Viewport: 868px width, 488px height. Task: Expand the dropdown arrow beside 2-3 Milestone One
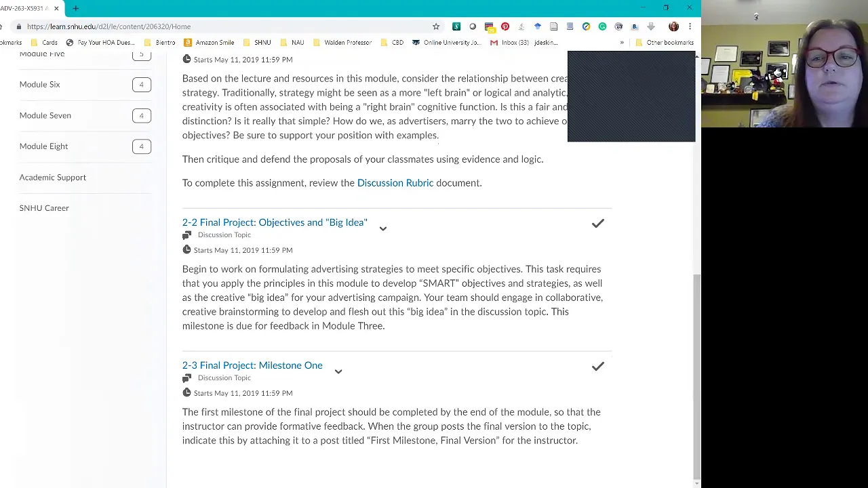[x=338, y=371]
